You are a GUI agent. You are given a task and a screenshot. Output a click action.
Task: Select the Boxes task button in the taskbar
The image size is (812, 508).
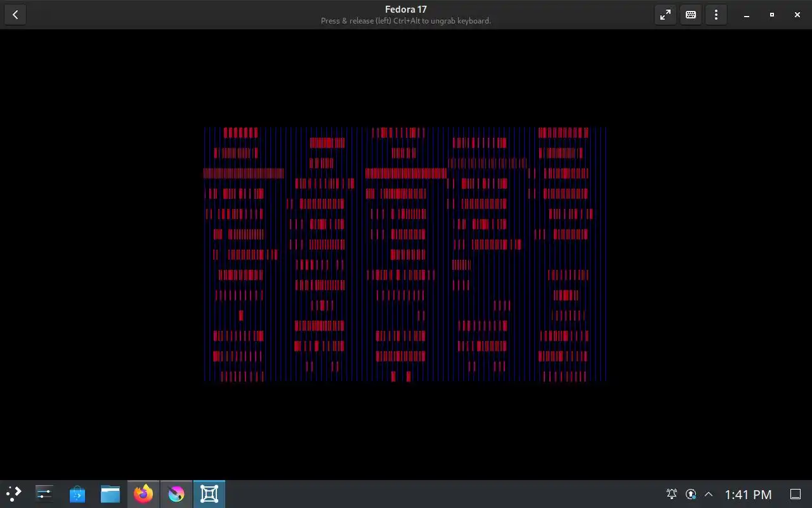coord(209,494)
